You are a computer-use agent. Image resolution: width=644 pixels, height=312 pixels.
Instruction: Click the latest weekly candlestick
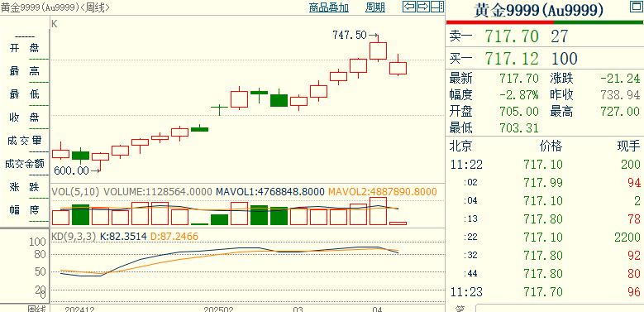pyautogui.click(x=398, y=65)
